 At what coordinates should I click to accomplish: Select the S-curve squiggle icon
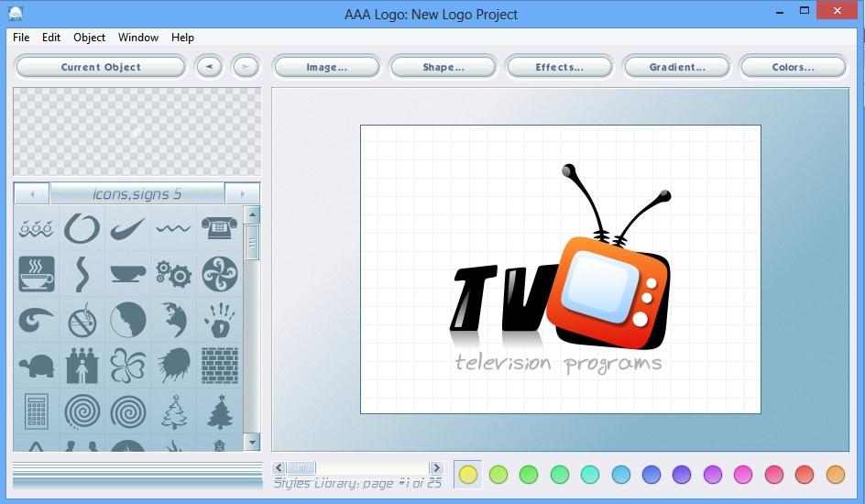pos(82,274)
